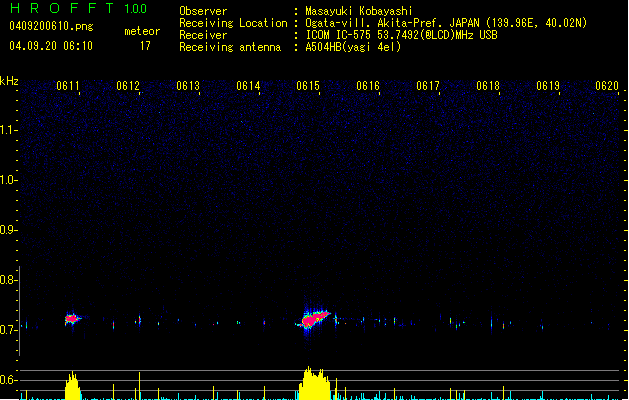Image resolution: width=629 pixels, height=400 pixels.
Task: Click the yellow intensity peak under 0611
Action: click(x=73, y=386)
